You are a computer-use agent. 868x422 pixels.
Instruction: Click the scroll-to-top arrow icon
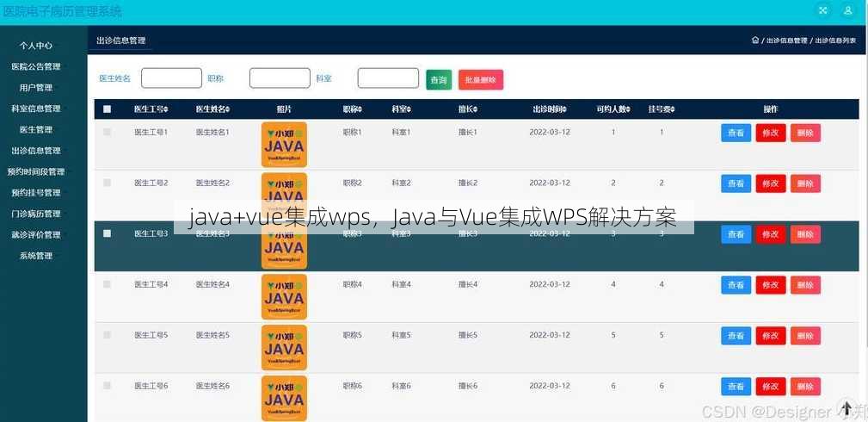846,407
